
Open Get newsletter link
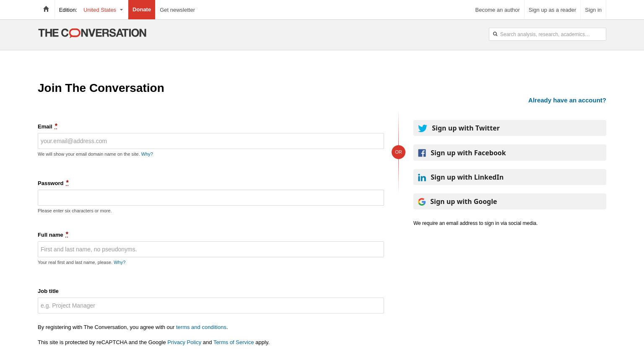pyautogui.click(x=177, y=10)
